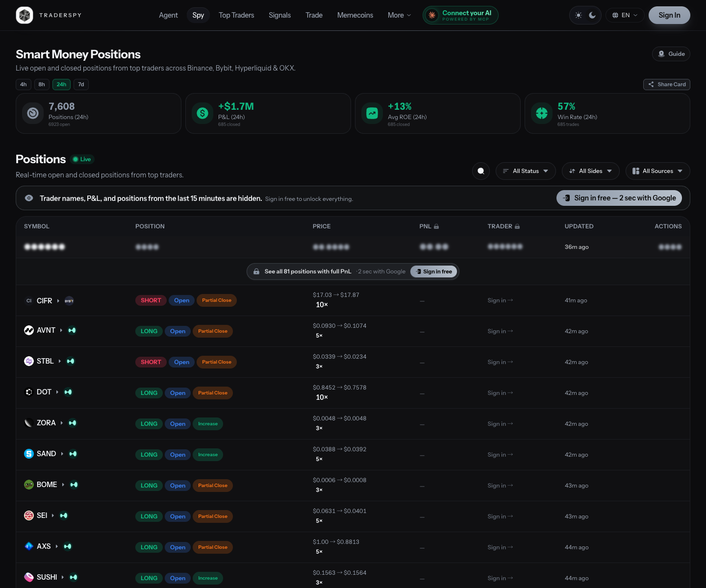Open the Memecoins page
706x588 pixels.
click(355, 15)
